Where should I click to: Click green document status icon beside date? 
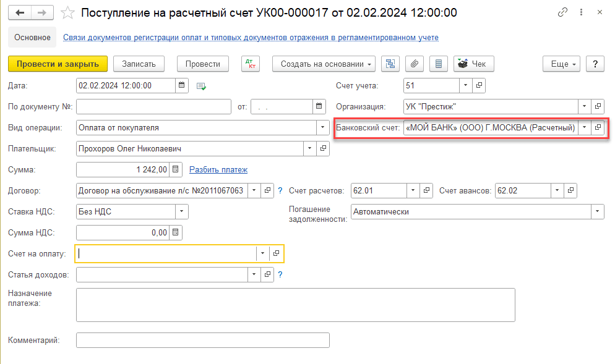[x=201, y=86]
